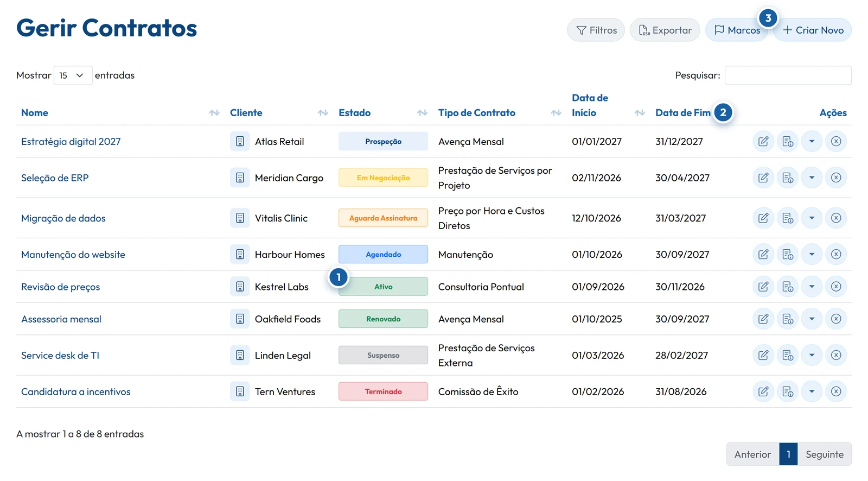
Task: Click the circled X for Assessoria mensal
Action: coord(836,319)
